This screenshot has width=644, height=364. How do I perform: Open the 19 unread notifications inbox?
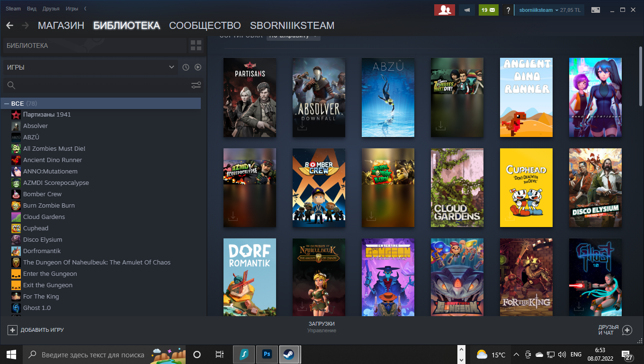(x=488, y=10)
